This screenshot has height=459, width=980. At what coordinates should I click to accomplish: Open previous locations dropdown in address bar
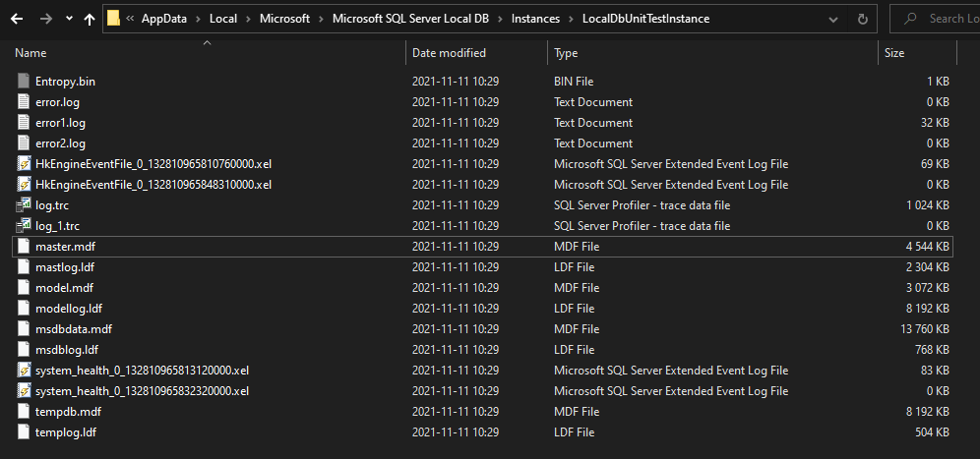pyautogui.click(x=833, y=20)
